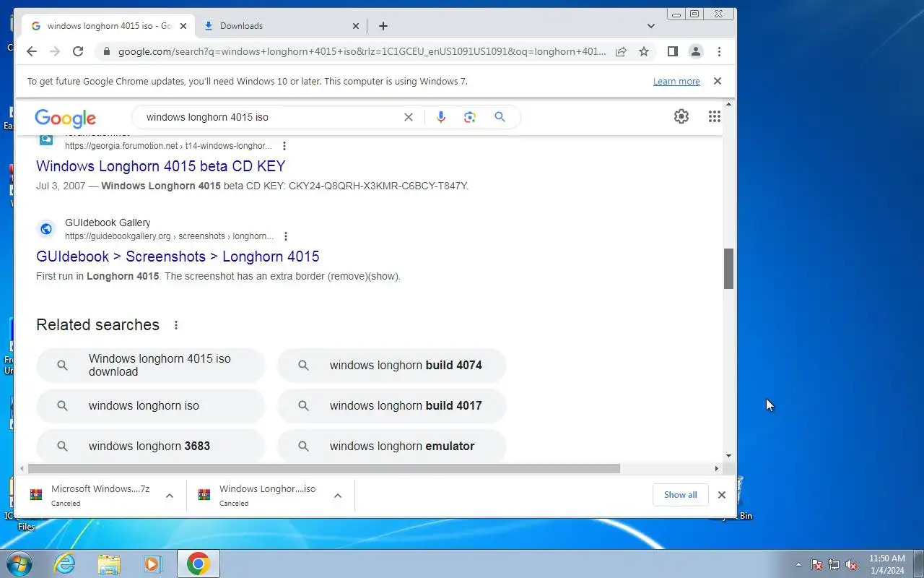Open a new tab
The height and width of the screenshot is (578, 924).
click(x=383, y=26)
